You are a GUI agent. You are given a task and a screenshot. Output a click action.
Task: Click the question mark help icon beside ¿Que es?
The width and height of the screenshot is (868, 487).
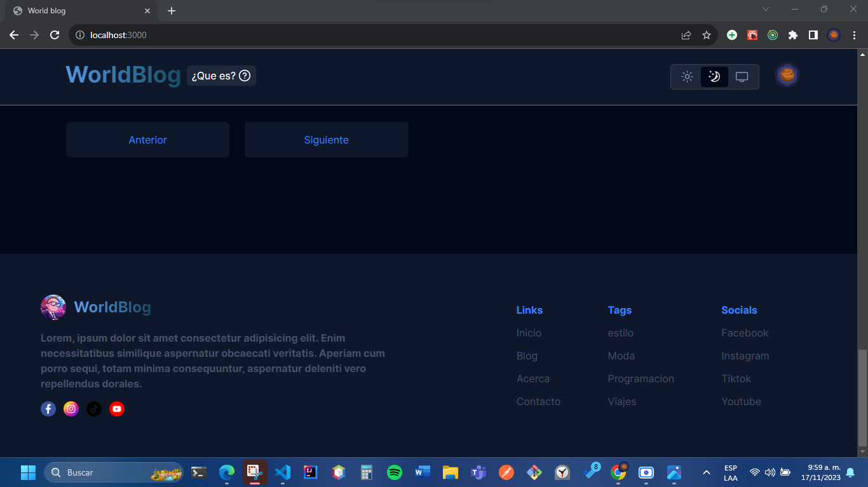point(245,76)
